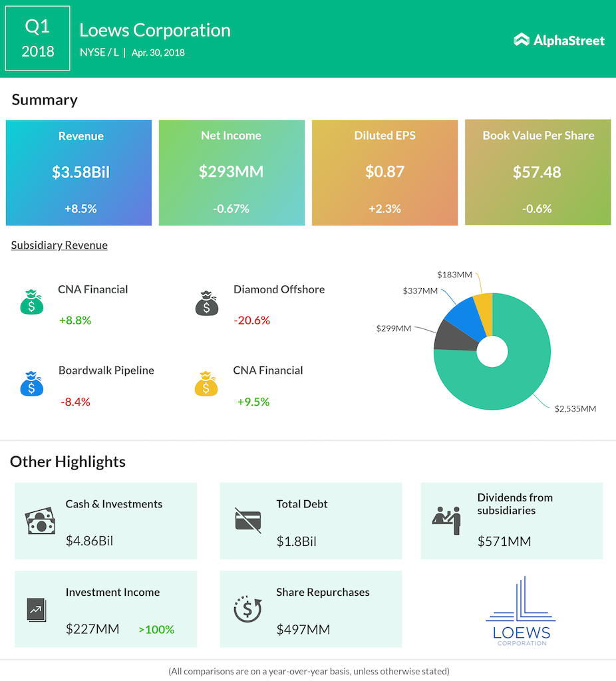Image resolution: width=616 pixels, height=681 pixels.
Task: Click the Loews Corporation logo
Action: pos(520,612)
